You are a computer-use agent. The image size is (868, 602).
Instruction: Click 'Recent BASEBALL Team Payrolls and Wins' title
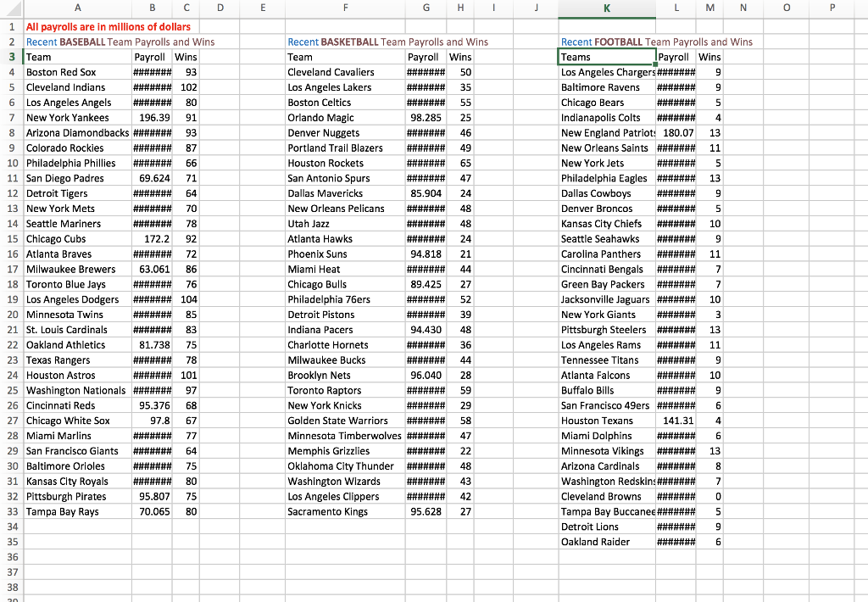coord(120,42)
